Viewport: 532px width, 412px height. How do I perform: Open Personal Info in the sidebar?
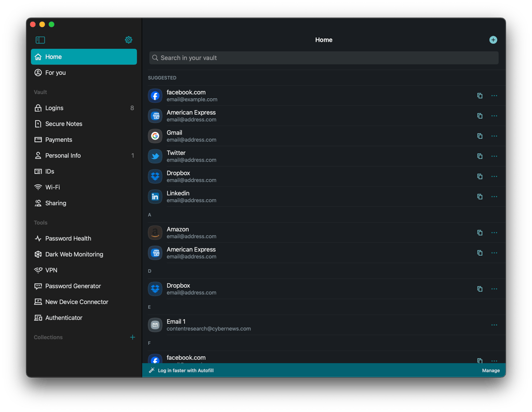[x=84, y=155]
